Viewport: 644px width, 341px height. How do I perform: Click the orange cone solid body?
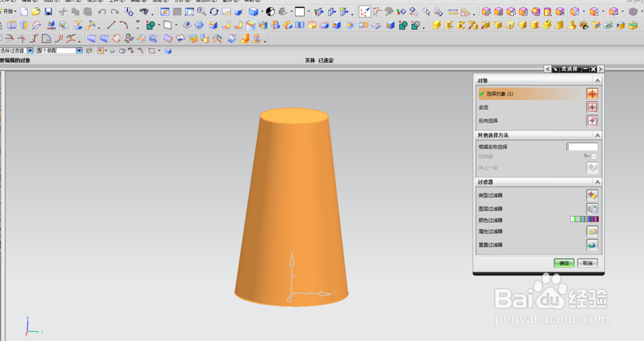(292, 207)
